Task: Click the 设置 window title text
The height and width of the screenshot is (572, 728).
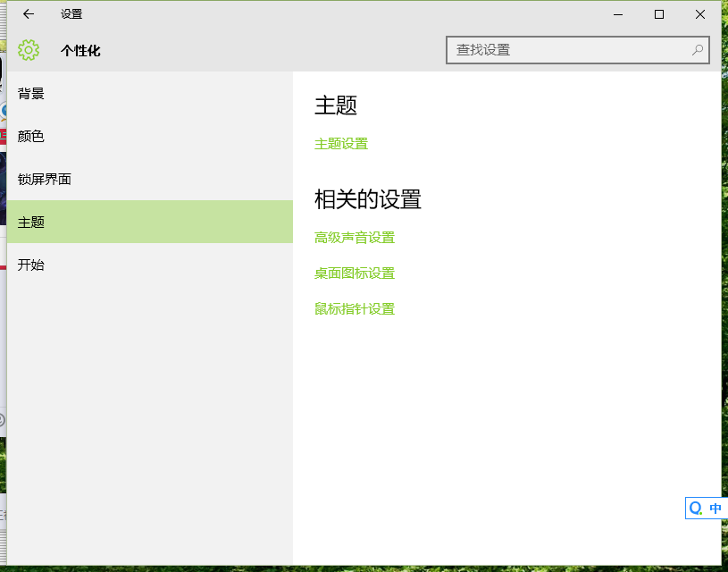Action: point(71,14)
